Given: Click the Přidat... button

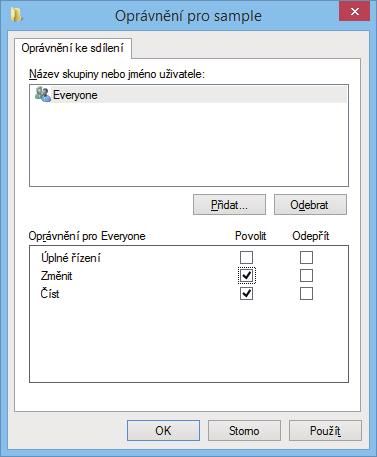Looking at the screenshot, I should (229, 205).
